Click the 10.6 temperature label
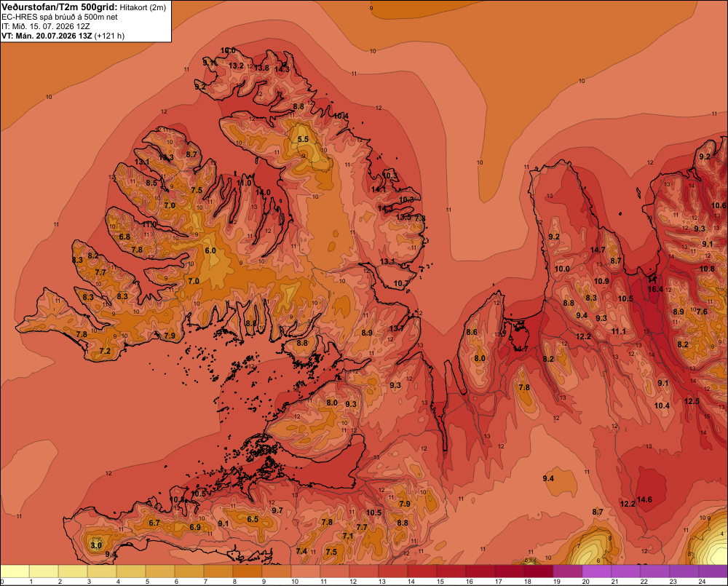The height and width of the screenshot is (586, 728). coord(719,206)
